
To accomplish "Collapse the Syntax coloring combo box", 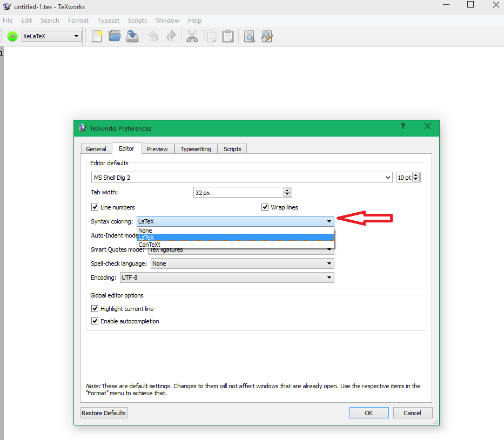I will point(236,221).
